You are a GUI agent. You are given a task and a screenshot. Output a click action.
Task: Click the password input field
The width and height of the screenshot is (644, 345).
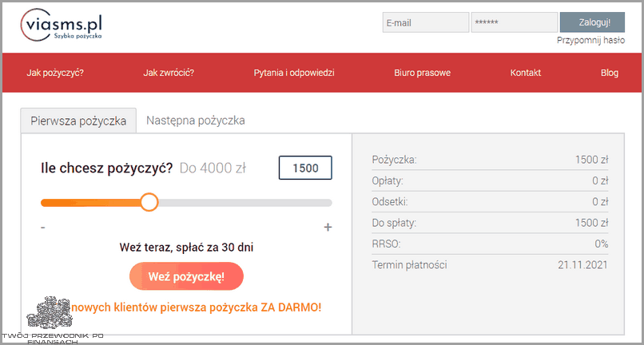(x=515, y=22)
